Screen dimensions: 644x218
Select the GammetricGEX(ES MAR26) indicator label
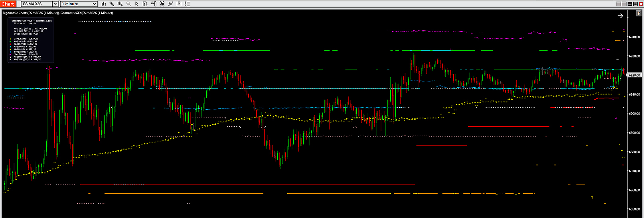[x=87, y=13]
